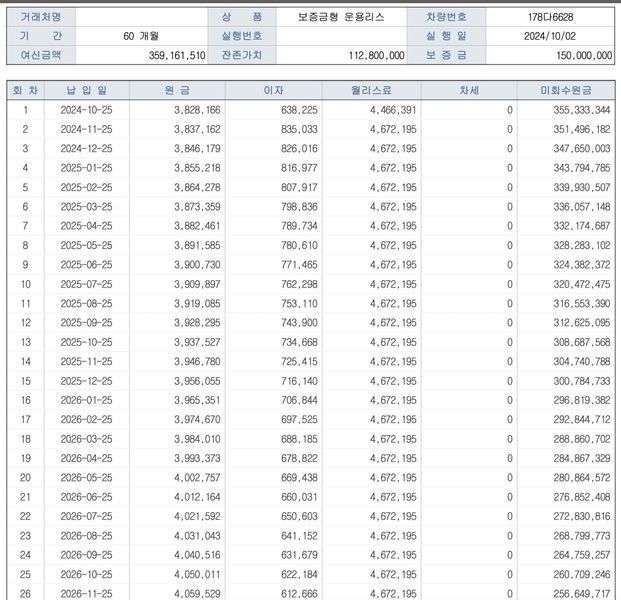This screenshot has height=600, width=621.
Task: Select principal amount 3,846,179
Action: [x=197, y=149]
